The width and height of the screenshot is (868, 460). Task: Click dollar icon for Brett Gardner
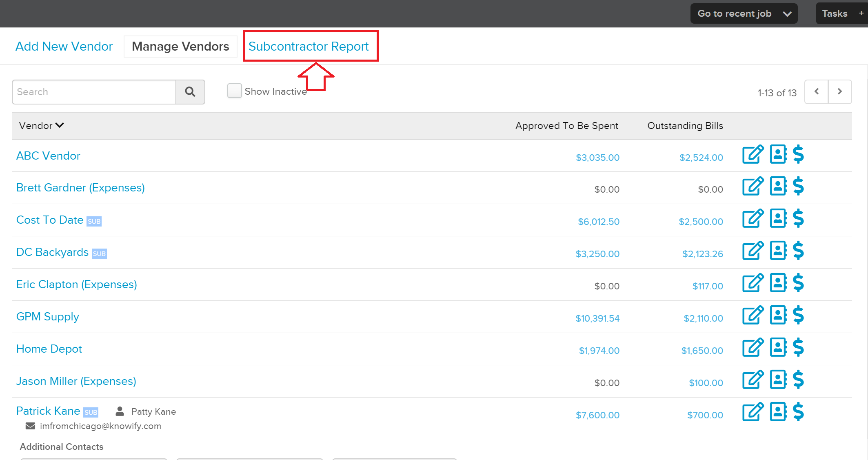[x=798, y=186]
